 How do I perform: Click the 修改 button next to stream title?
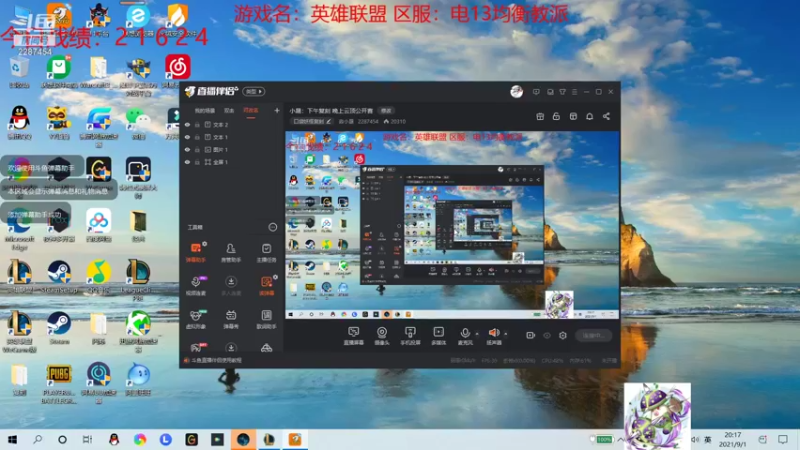point(386,111)
